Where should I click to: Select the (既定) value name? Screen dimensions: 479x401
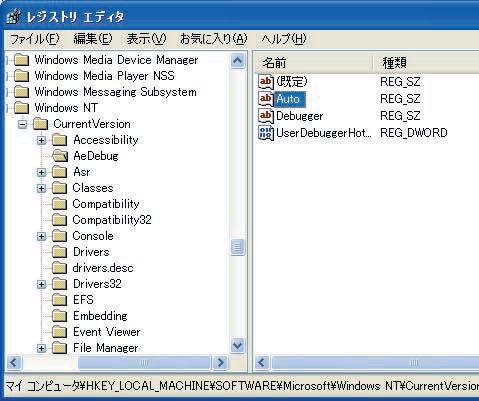point(292,82)
